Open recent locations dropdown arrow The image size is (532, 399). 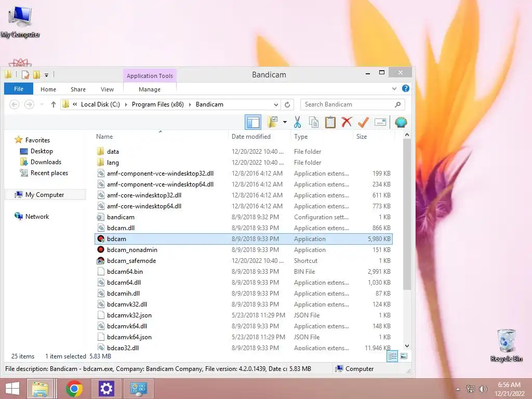pos(42,104)
